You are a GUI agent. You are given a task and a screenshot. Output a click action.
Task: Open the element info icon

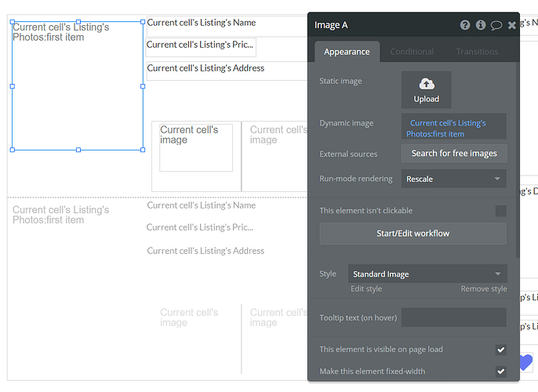click(481, 25)
